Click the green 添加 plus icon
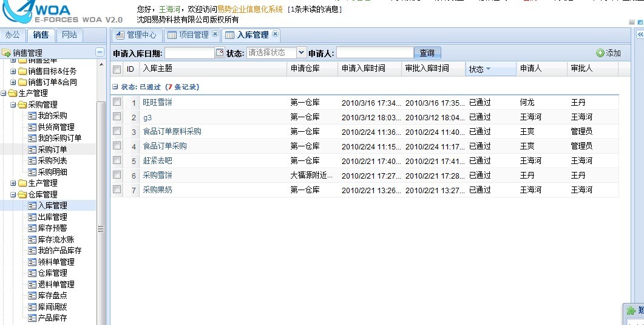 600,53
